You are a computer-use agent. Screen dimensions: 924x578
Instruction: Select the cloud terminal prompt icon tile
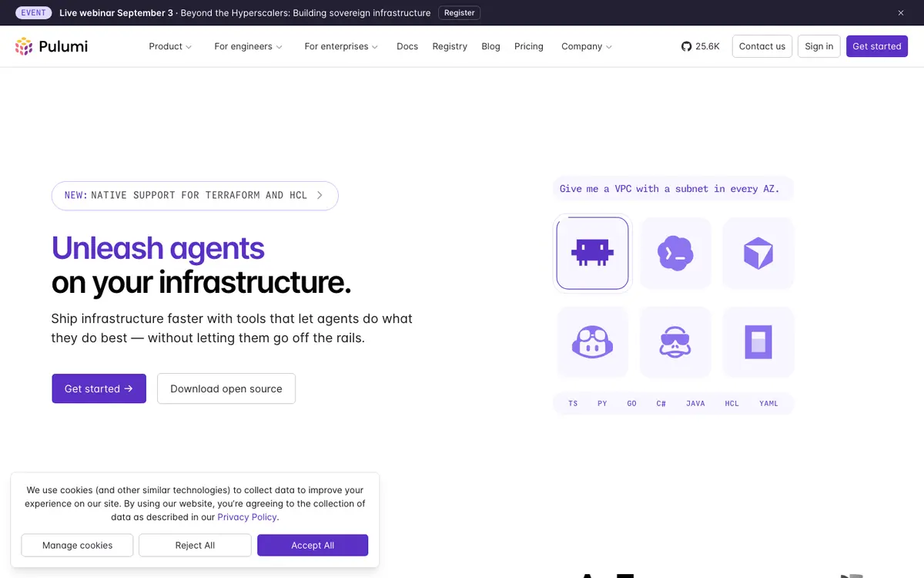coord(675,253)
